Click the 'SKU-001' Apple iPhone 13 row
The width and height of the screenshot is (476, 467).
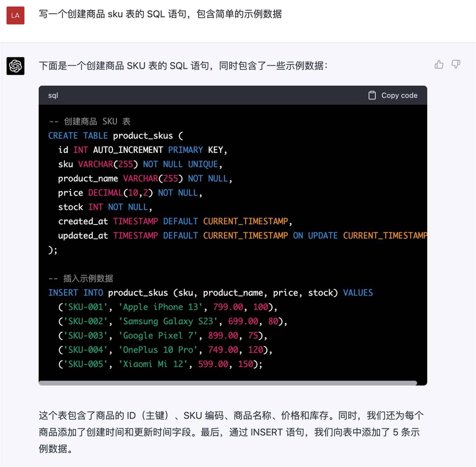(168, 307)
